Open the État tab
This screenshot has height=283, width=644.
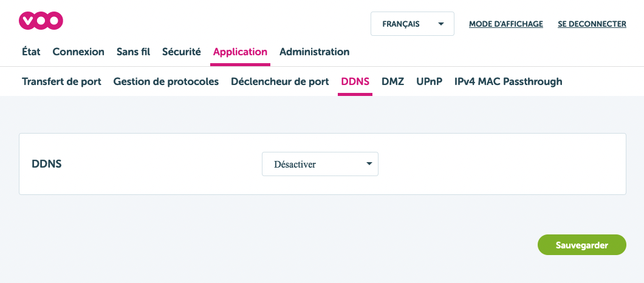point(31,52)
